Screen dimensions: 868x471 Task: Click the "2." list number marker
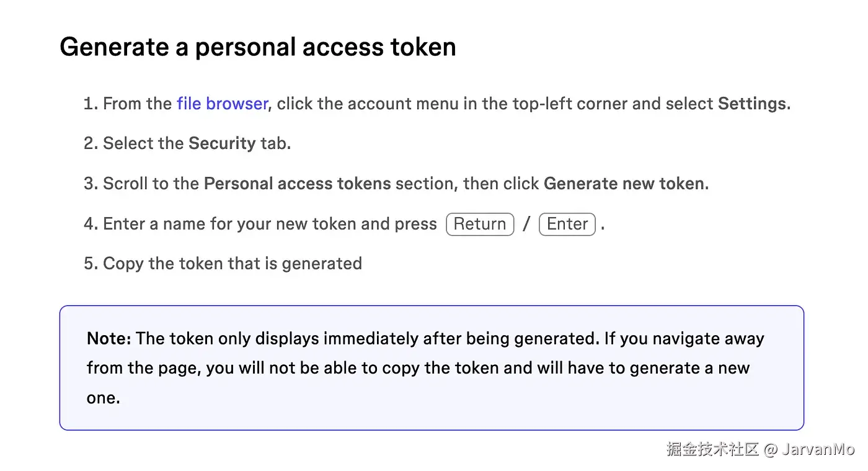(x=91, y=143)
